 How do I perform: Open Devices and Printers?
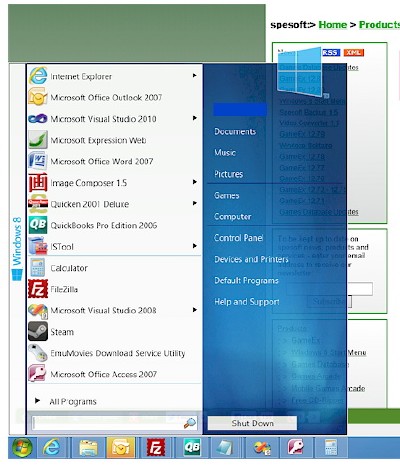pyautogui.click(x=251, y=259)
